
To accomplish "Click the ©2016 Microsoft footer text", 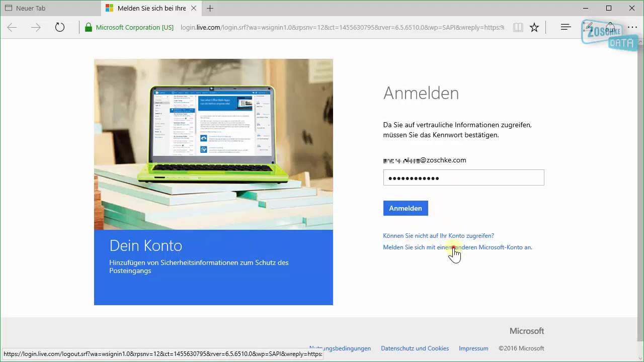I will [x=521, y=348].
